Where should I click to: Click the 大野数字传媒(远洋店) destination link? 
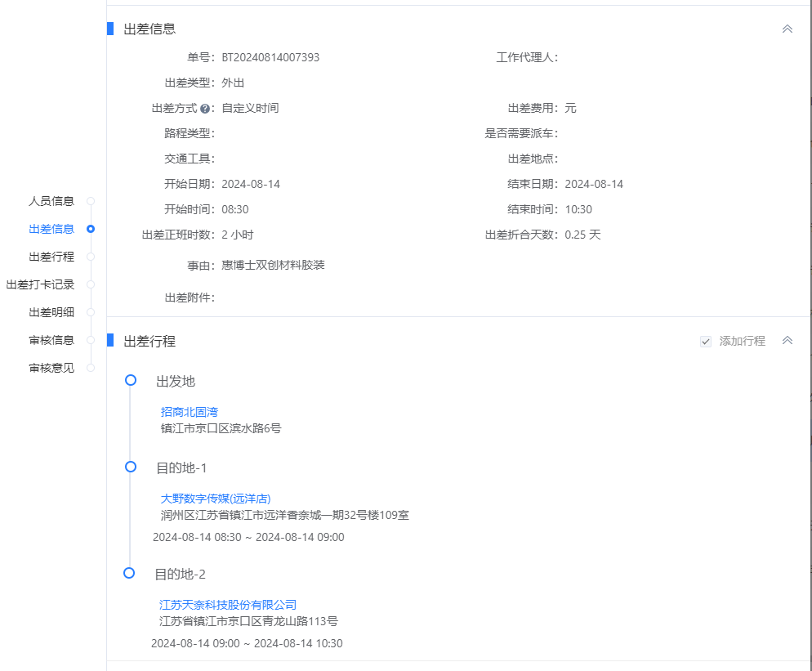point(216,499)
